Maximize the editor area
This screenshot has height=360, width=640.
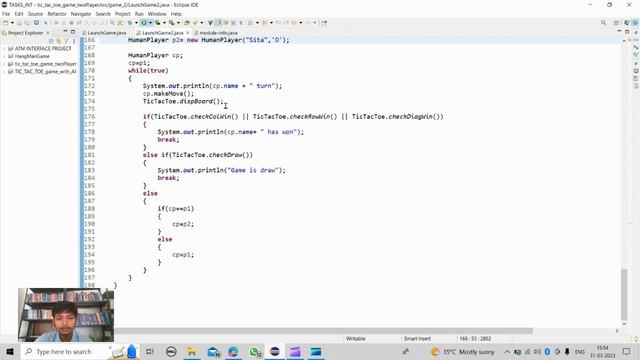[x=627, y=32]
